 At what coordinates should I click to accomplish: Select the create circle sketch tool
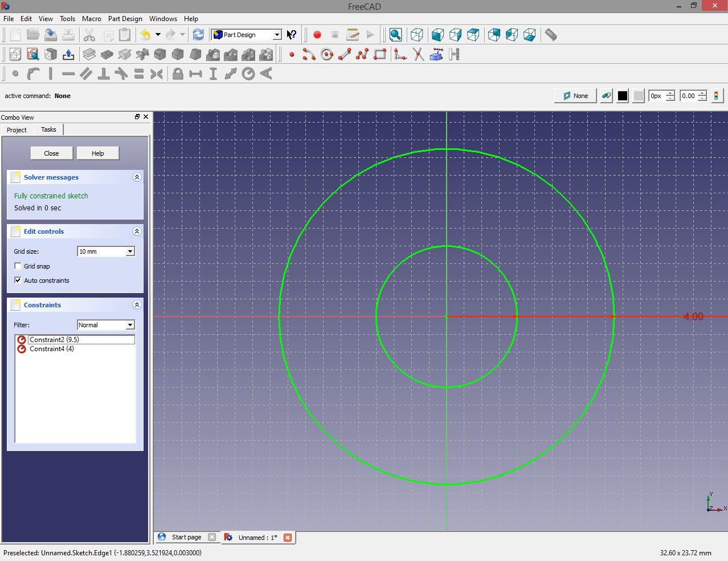(327, 55)
